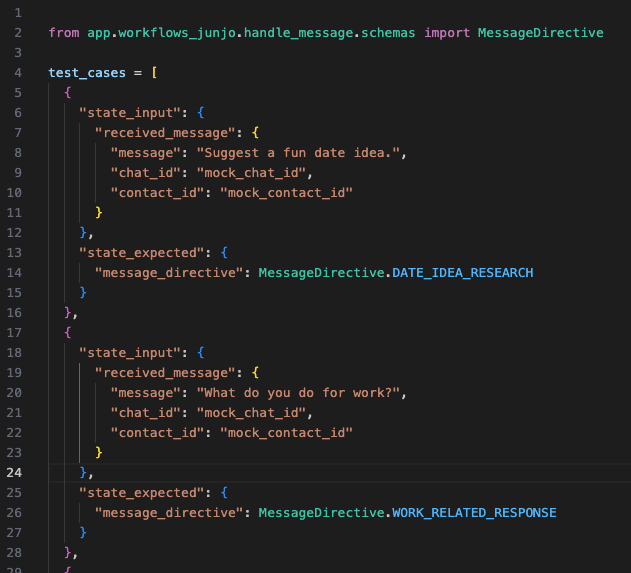
Task: Click the yellow closing brace on line 11
Action: pos(99,212)
